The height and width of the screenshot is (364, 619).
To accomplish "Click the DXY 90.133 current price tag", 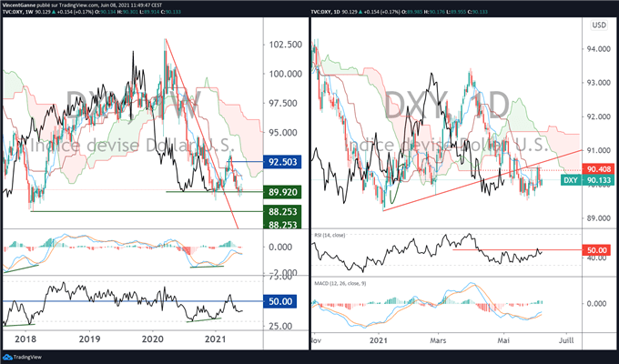I will pyautogui.click(x=587, y=180).
